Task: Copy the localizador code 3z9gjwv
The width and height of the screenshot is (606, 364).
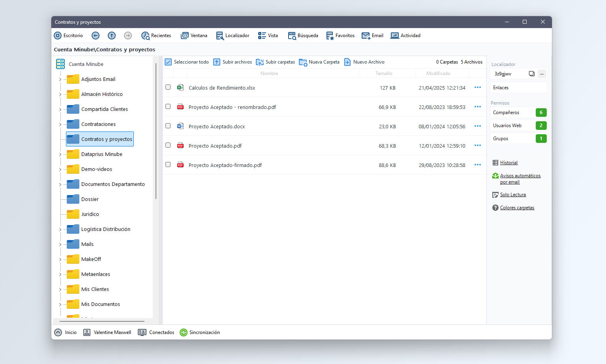Action: [x=532, y=74]
